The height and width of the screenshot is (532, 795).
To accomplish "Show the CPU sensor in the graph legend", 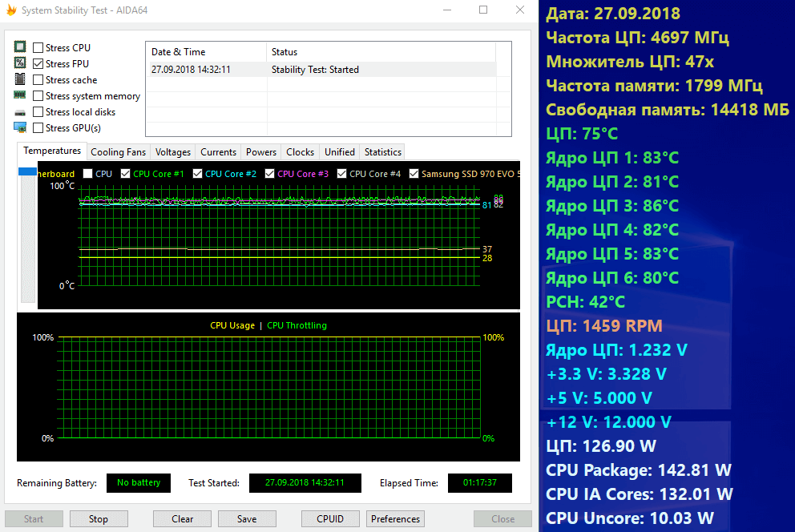I will 87,174.
